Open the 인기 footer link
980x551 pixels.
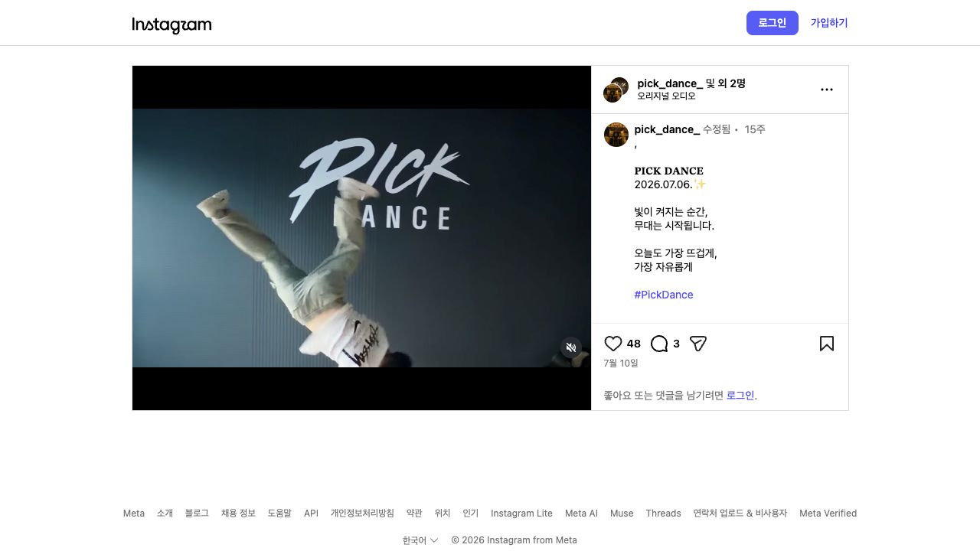[x=470, y=514]
